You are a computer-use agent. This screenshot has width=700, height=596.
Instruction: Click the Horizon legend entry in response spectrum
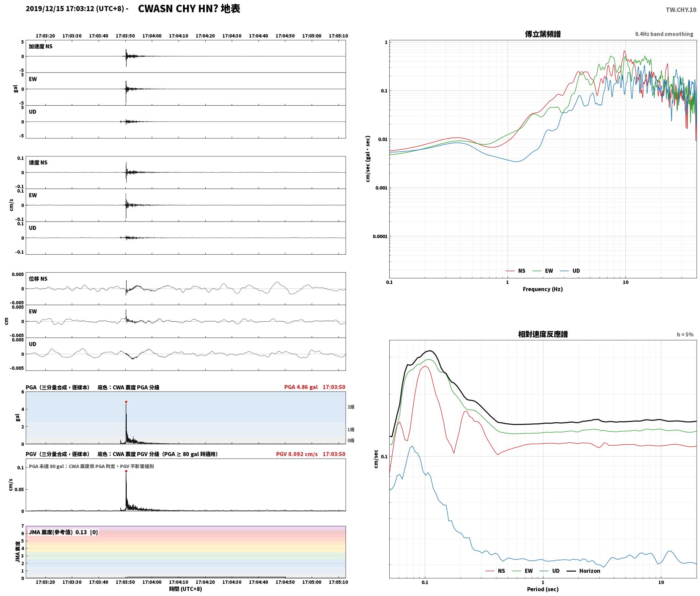tap(583, 571)
